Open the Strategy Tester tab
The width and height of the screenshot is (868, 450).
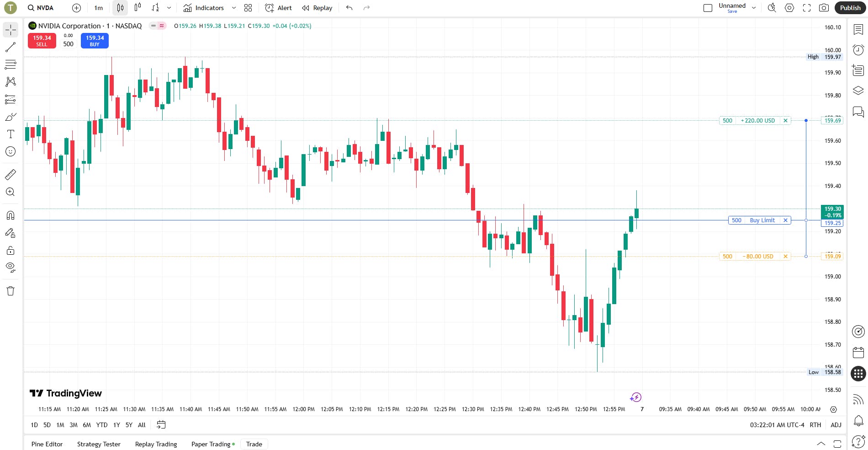click(99, 444)
